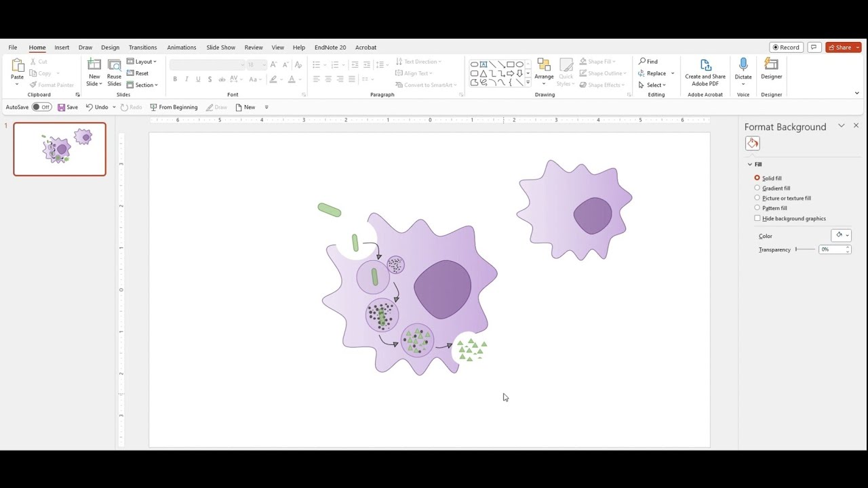Screen dimensions: 868x488
Task: Click the Drawing dialog launcher icon
Action: (x=629, y=95)
